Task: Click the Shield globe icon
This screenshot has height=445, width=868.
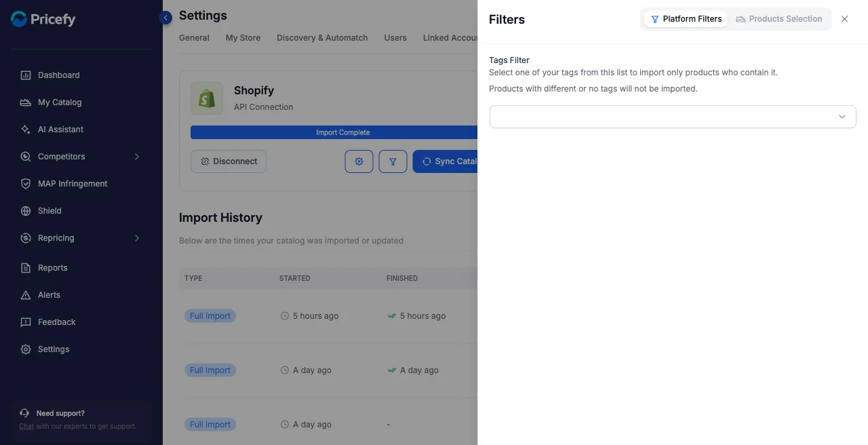Action: (x=26, y=211)
